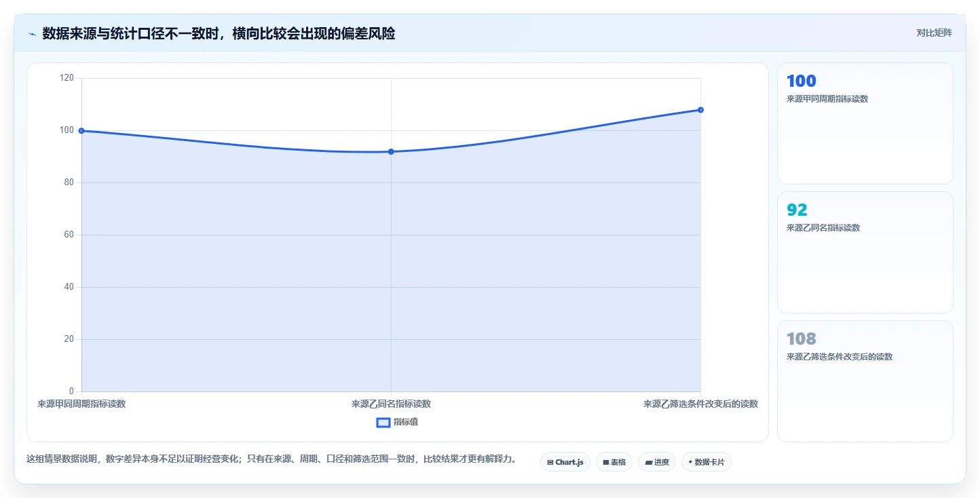Toggle the 指标值 legend swatch
This screenshot has width=980, height=498.
383,422
